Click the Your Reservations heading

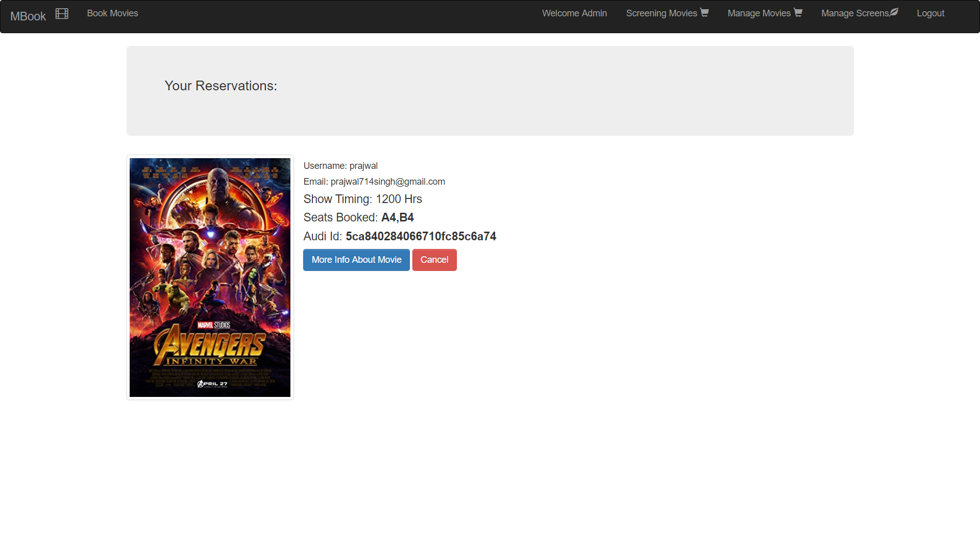(x=220, y=86)
